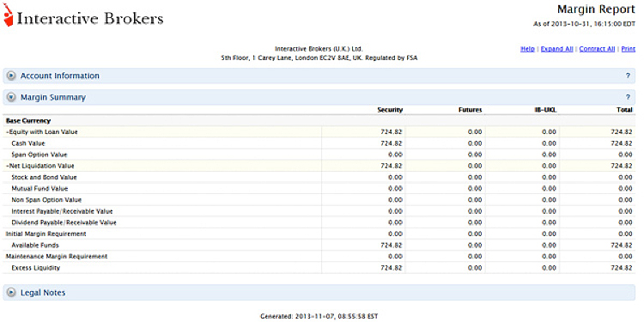This screenshot has height=322, width=644.
Task: Click Margin Summary section help question mark
Action: (x=628, y=97)
